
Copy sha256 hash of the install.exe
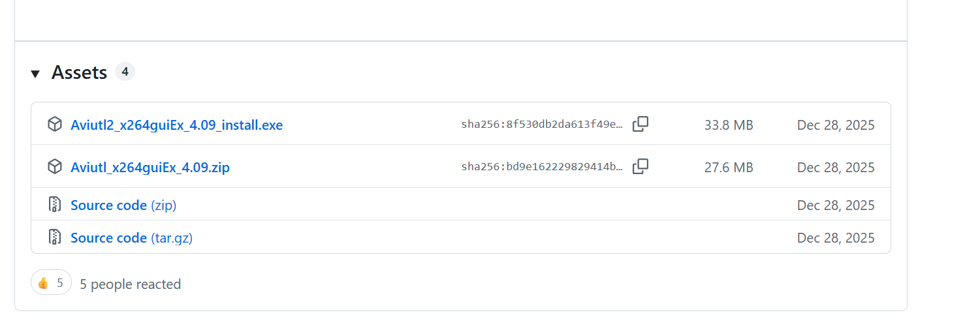point(640,124)
